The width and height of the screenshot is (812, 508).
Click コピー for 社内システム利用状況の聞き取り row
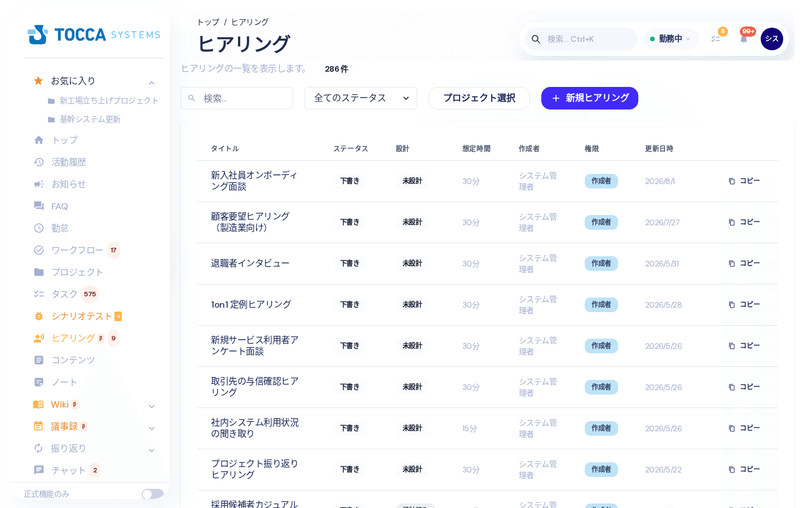pyautogui.click(x=744, y=428)
